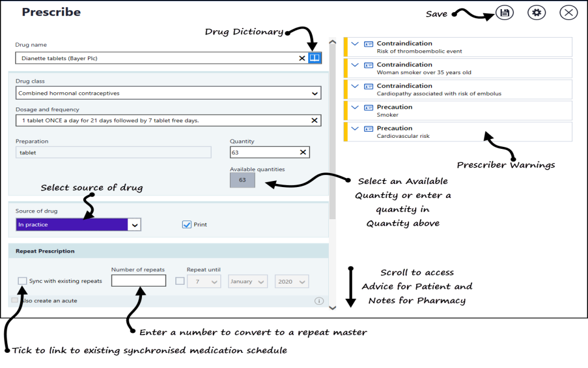Select available quantity 63 button
Screen dimensions: 588x368
click(x=242, y=180)
